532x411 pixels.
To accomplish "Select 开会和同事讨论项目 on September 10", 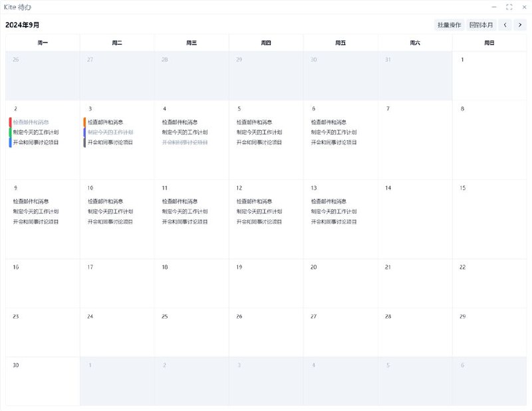I will click(x=110, y=221).
